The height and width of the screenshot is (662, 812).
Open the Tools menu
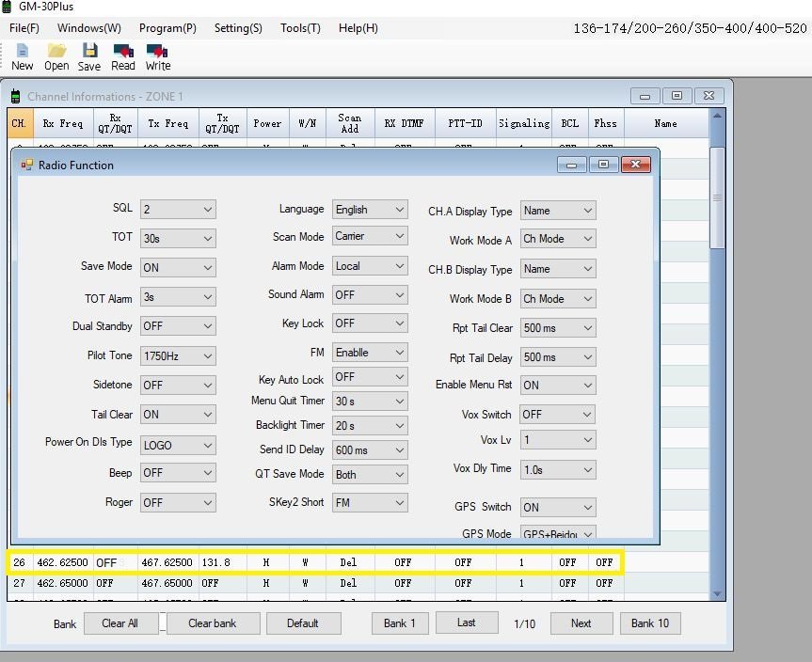300,28
